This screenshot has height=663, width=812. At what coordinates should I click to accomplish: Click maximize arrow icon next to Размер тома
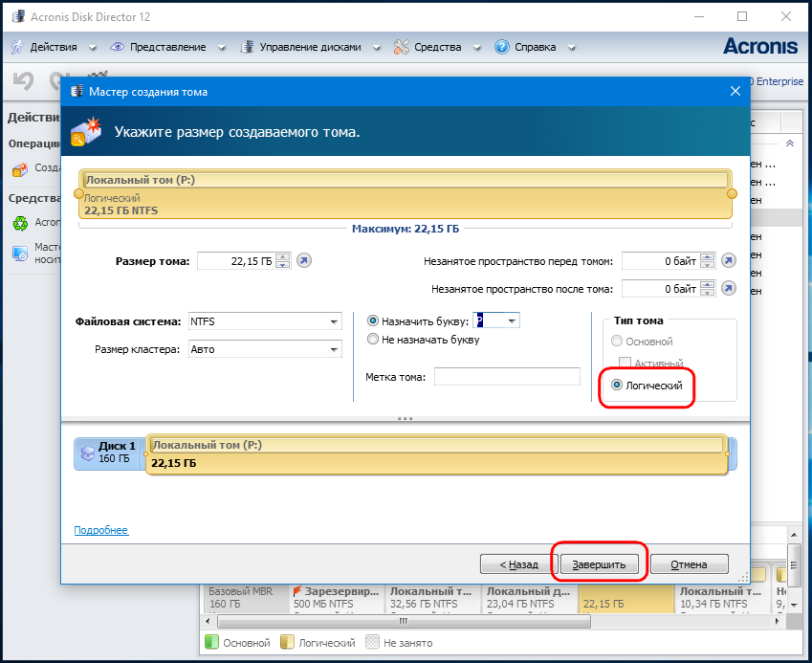pyautogui.click(x=304, y=261)
